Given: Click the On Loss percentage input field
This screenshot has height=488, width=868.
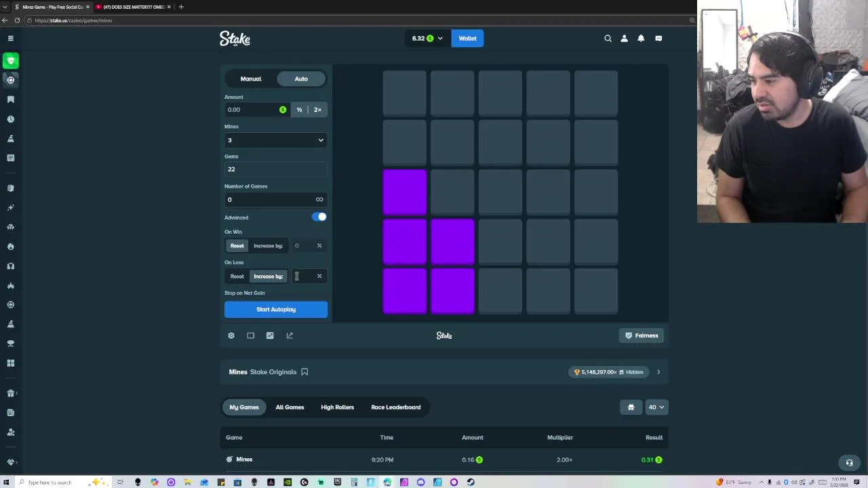Looking at the screenshot, I should click(x=309, y=277).
